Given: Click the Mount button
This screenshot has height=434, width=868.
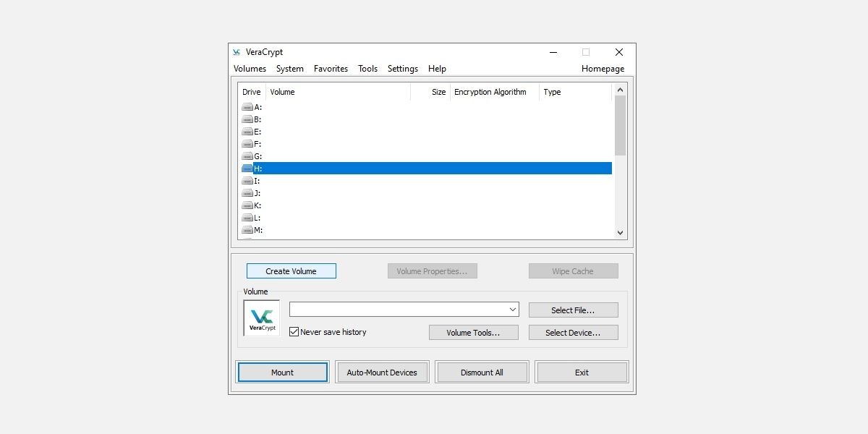Looking at the screenshot, I should (x=282, y=373).
